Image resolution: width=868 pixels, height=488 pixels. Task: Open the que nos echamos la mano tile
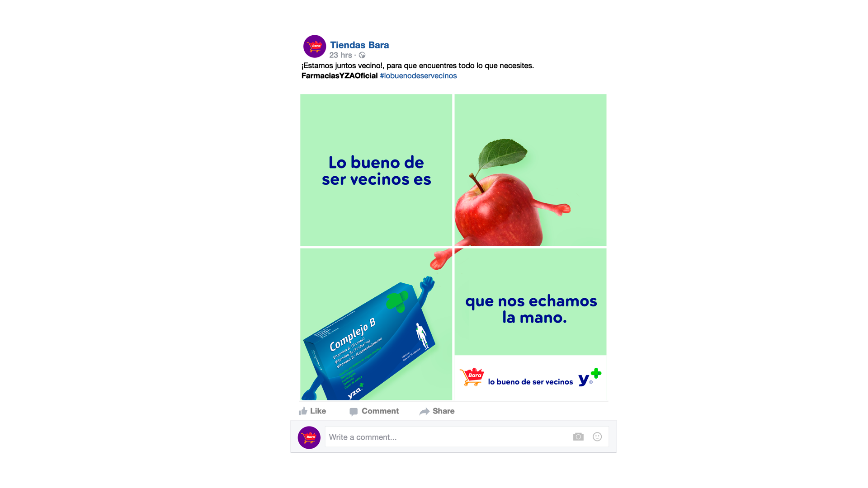530,302
